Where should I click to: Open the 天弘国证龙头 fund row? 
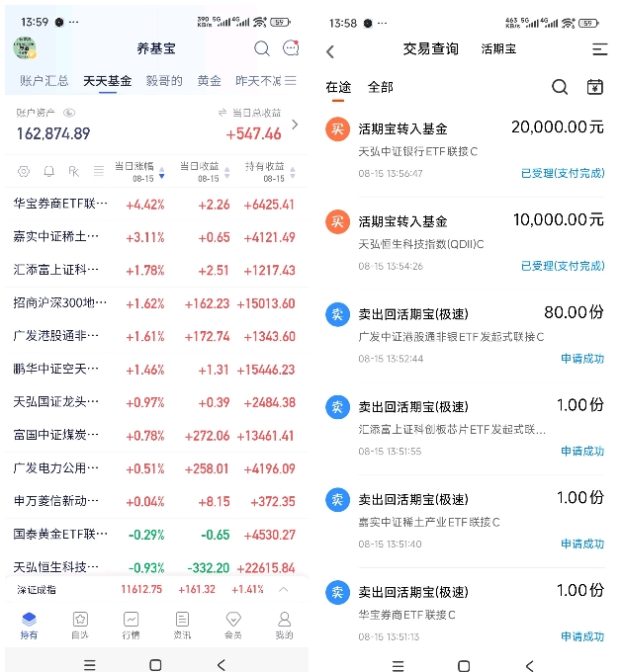(x=156, y=402)
